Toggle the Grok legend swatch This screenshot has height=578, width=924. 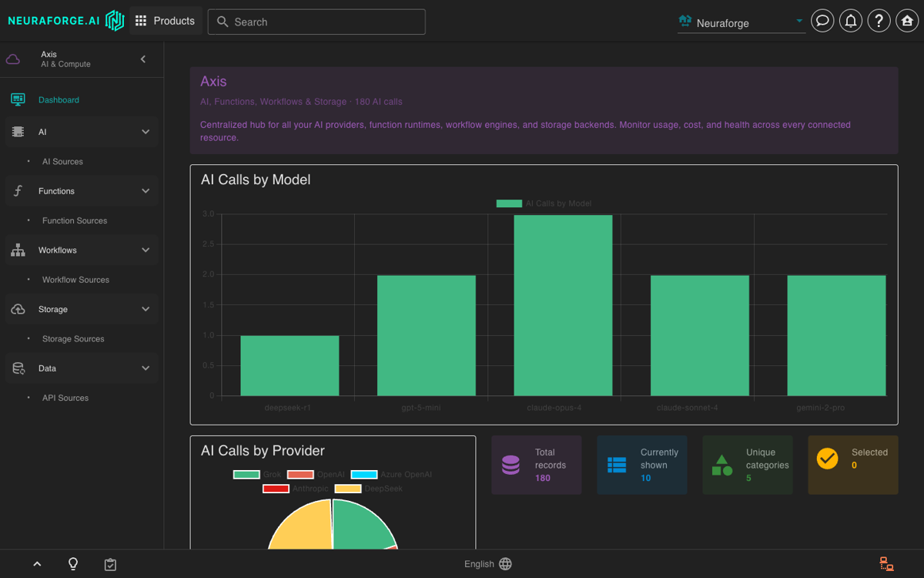coord(246,475)
